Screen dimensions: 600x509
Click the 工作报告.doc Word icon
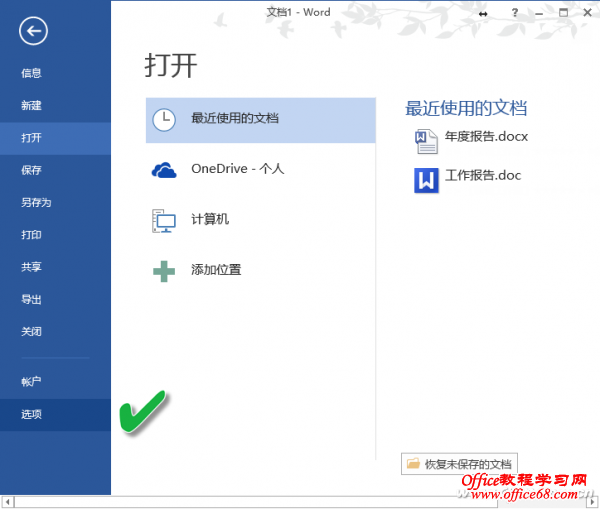point(426,180)
